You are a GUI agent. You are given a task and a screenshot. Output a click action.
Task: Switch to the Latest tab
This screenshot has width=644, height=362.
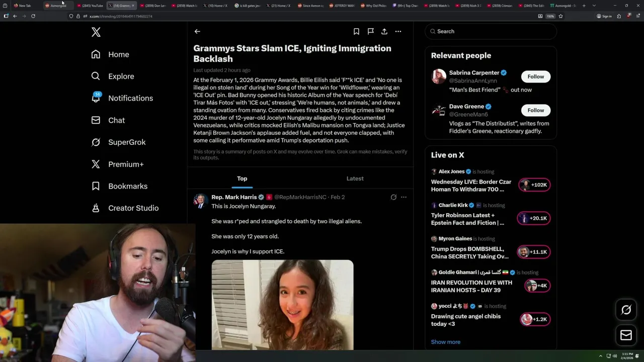click(x=355, y=178)
